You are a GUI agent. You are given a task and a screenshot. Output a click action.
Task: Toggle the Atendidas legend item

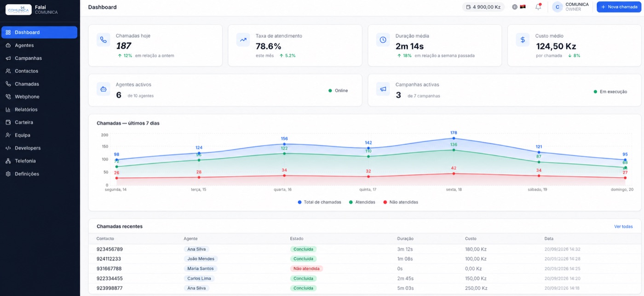coord(362,202)
